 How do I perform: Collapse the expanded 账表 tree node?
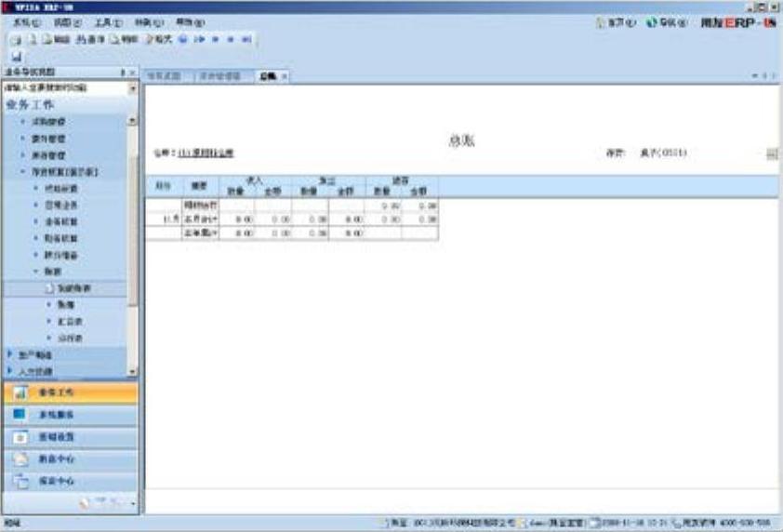coord(35,272)
